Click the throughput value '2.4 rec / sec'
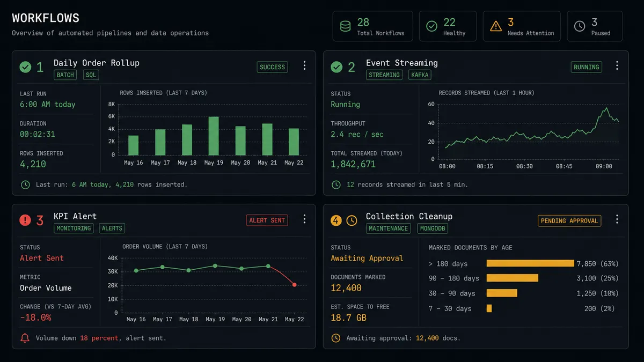644x362 pixels. 357,134
